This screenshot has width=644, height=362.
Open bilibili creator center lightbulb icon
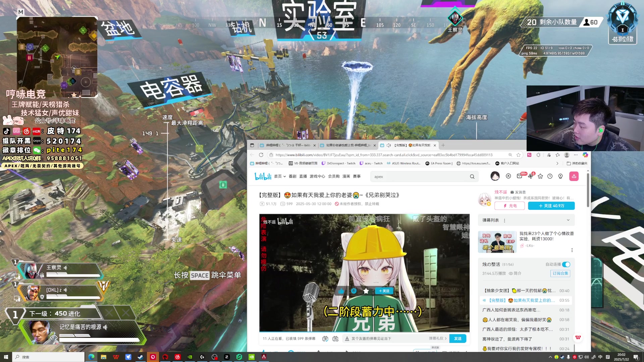560,176
